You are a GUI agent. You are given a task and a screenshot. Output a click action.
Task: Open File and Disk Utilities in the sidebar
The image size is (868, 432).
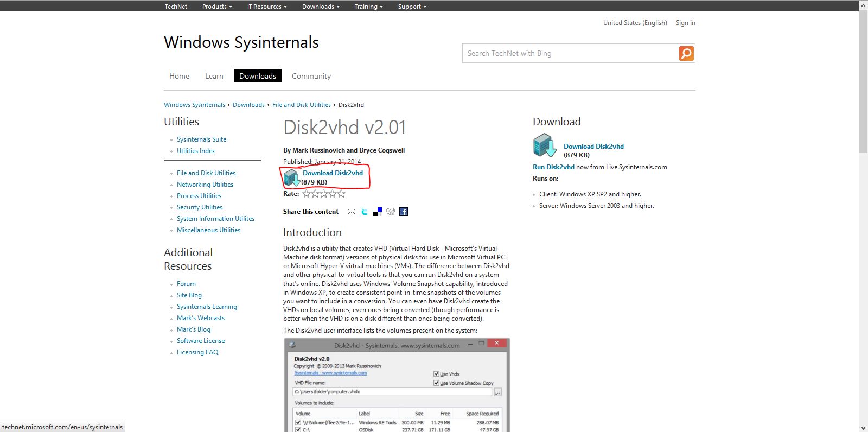click(x=206, y=173)
